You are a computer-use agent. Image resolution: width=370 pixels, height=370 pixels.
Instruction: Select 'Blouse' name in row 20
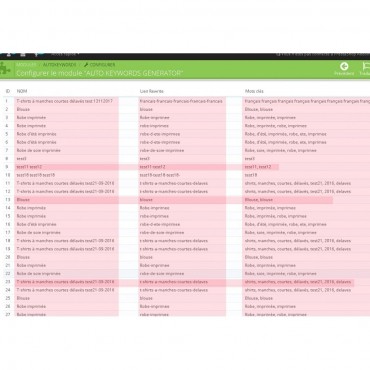[x=23, y=257]
